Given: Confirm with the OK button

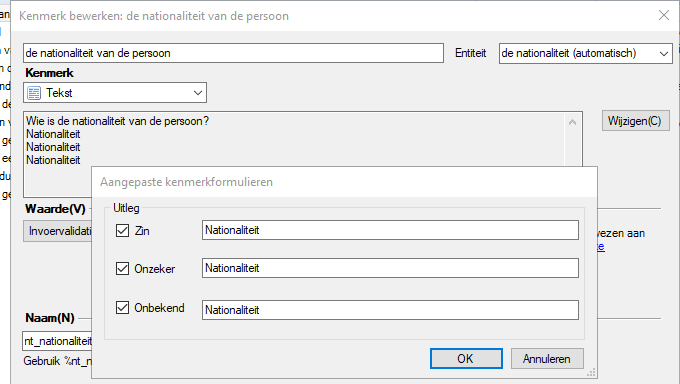Looking at the screenshot, I should 466,359.
